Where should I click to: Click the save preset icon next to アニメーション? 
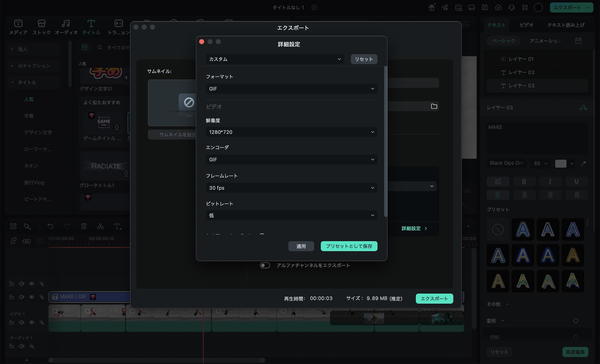pos(578,41)
